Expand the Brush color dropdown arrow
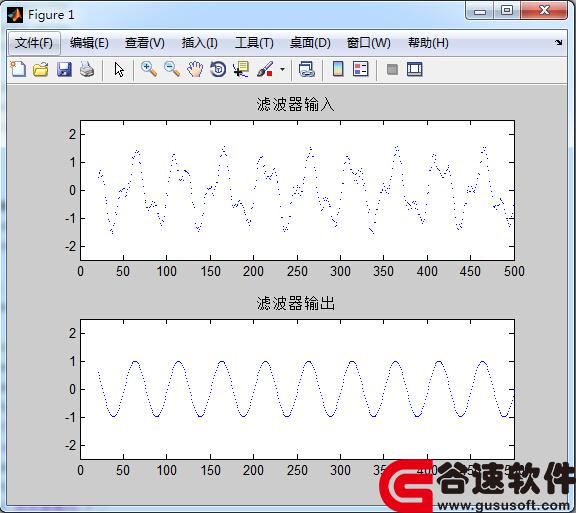This screenshot has width=576, height=513. (x=282, y=69)
